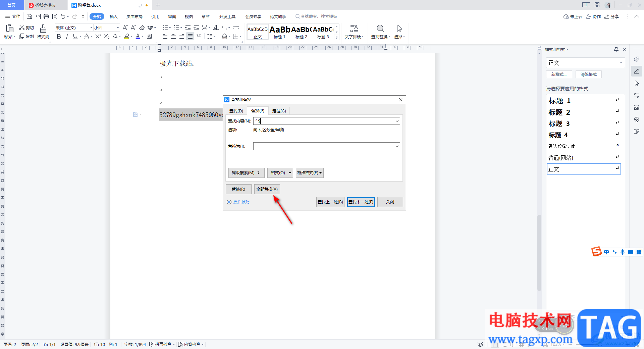644x349 pixels.
Task: Click the Redo arrow icon
Action: point(74,16)
